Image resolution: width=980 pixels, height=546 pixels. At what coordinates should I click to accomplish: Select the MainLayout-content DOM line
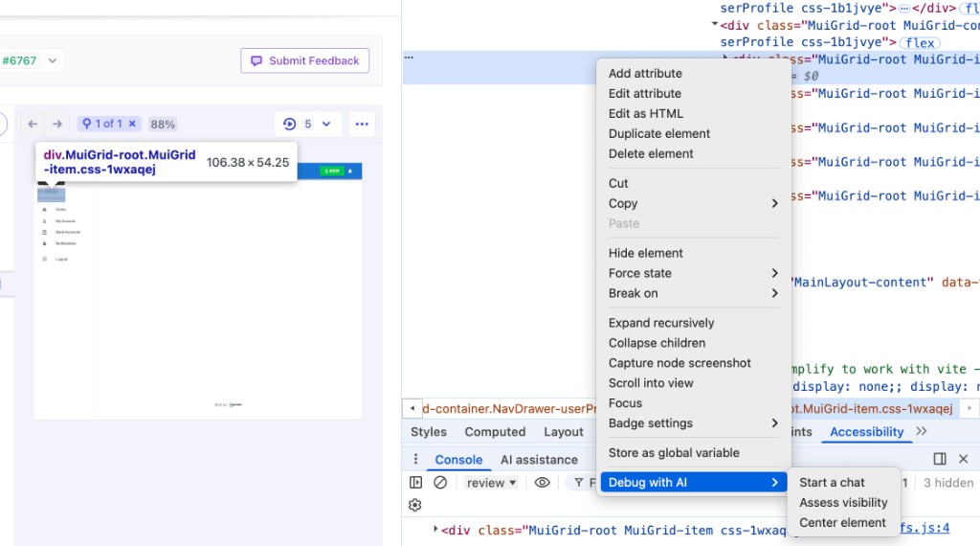click(x=885, y=282)
